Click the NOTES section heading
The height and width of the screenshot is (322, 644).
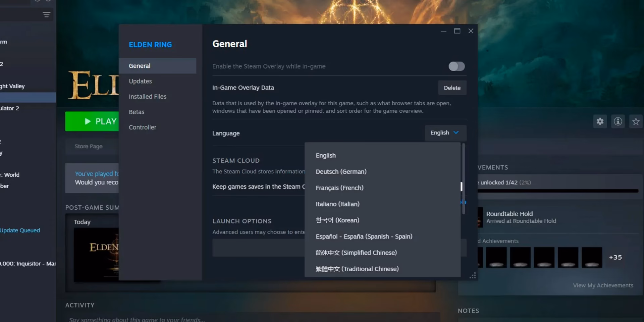pyautogui.click(x=468, y=311)
